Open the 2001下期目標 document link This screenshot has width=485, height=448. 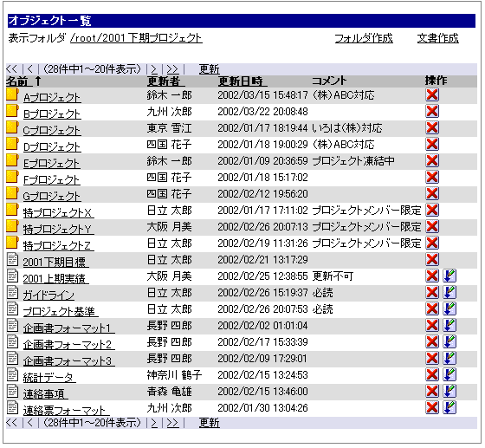pos(56,263)
